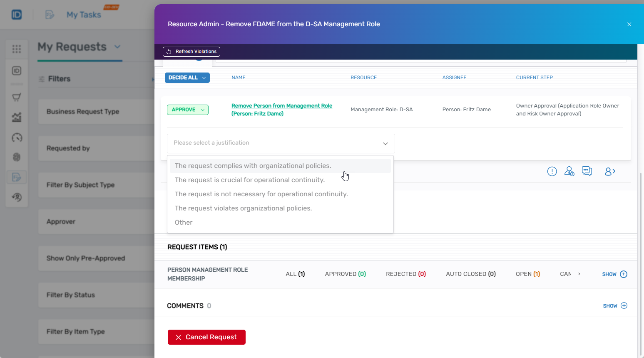Open the DECIDE ALL dropdown
Image resolution: width=644 pixels, height=358 pixels.
[x=187, y=78]
